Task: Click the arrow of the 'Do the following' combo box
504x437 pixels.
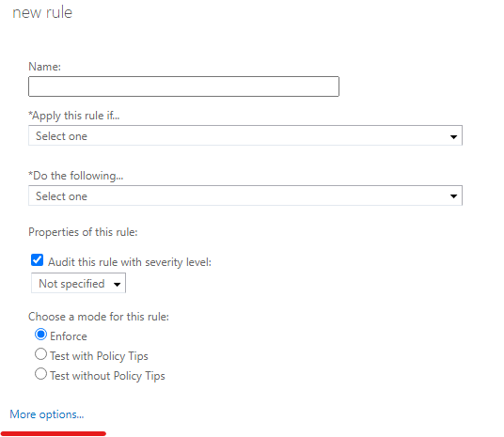Action: click(453, 196)
